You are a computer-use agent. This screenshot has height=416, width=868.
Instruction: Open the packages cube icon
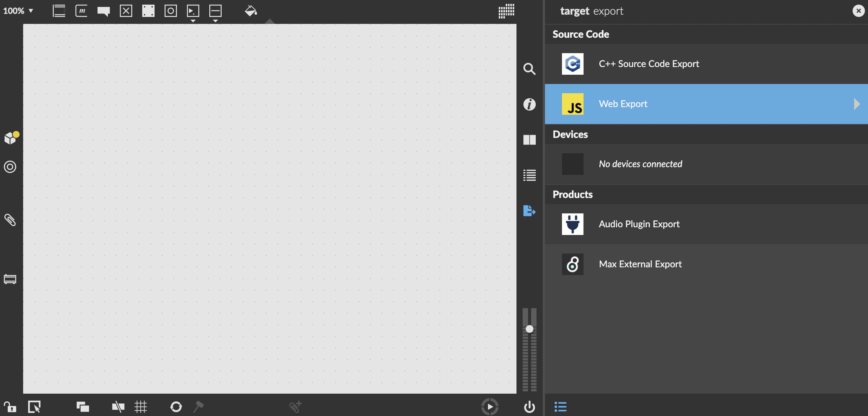(x=10, y=138)
